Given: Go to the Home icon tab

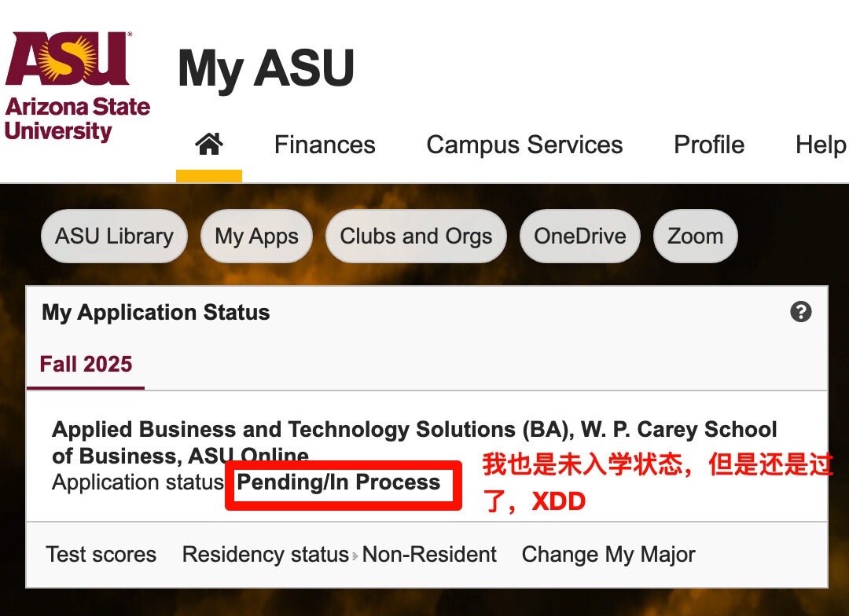Looking at the screenshot, I should [x=209, y=145].
